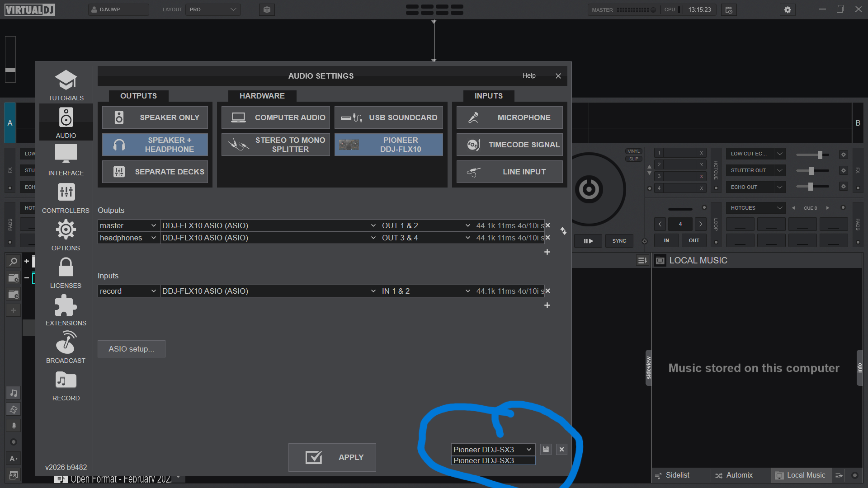This screenshot has height=488, width=868.
Task: Open the OUT 3 & 4 channel dropdown
Action: pyautogui.click(x=426, y=238)
